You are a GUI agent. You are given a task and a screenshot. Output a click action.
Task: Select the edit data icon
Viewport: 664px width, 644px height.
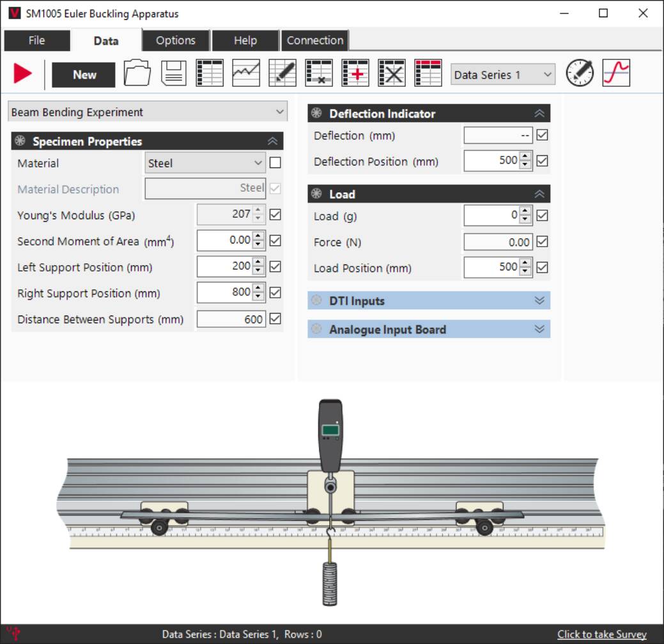282,73
